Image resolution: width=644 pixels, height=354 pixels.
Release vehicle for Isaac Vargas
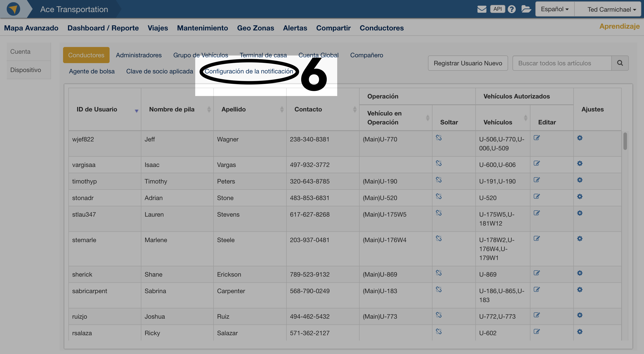pyautogui.click(x=439, y=163)
